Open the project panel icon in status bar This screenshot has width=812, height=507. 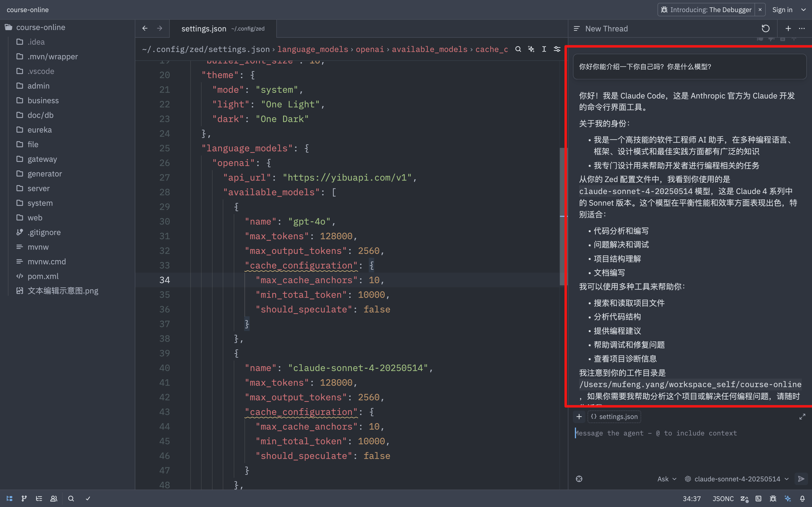pos(9,498)
